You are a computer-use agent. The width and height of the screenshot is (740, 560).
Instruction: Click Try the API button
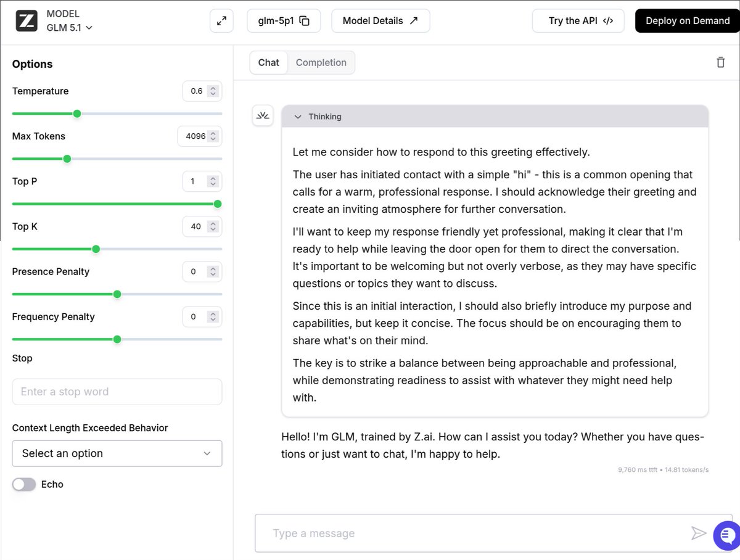(578, 20)
